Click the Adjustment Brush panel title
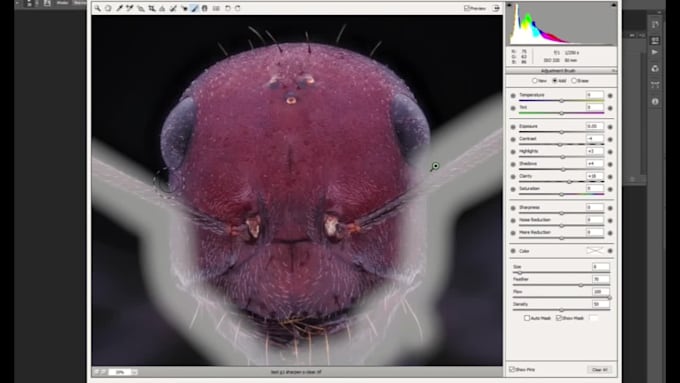 (x=558, y=71)
